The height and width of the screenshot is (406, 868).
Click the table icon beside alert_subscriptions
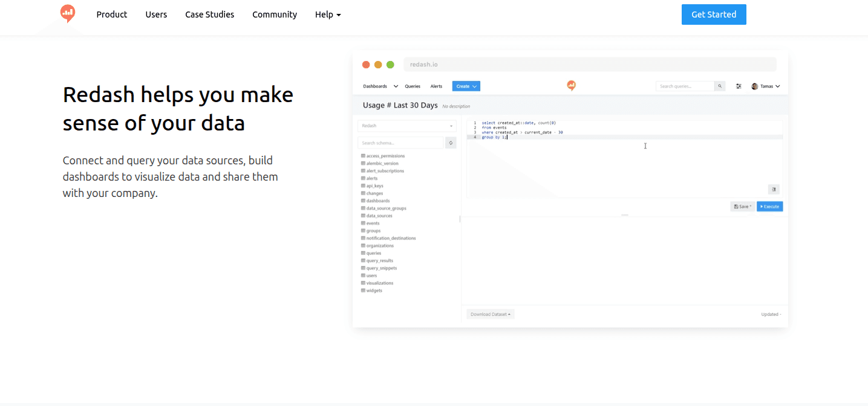(363, 171)
